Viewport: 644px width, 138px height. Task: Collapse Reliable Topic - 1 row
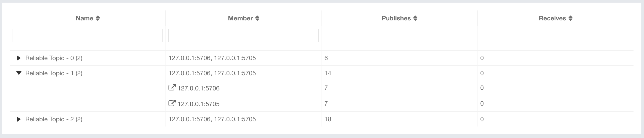coord(19,73)
